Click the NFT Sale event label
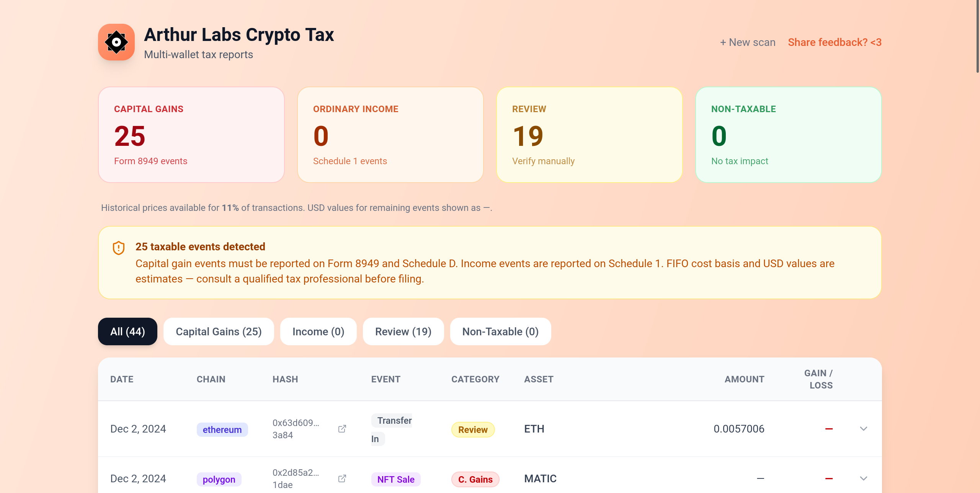980x493 pixels. pyautogui.click(x=396, y=479)
